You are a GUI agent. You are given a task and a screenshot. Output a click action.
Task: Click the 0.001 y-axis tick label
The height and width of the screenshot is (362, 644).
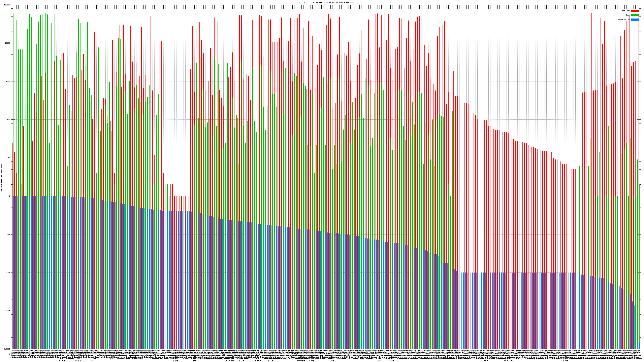(x=7, y=311)
